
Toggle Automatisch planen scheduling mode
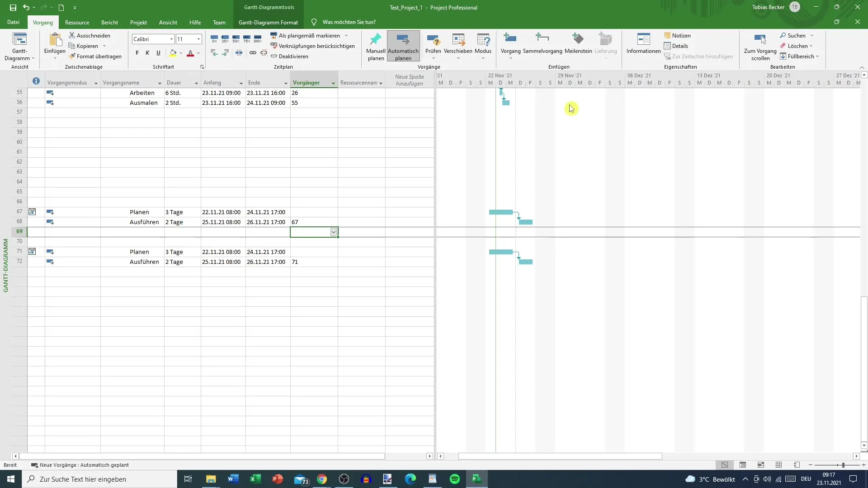pyautogui.click(x=403, y=47)
